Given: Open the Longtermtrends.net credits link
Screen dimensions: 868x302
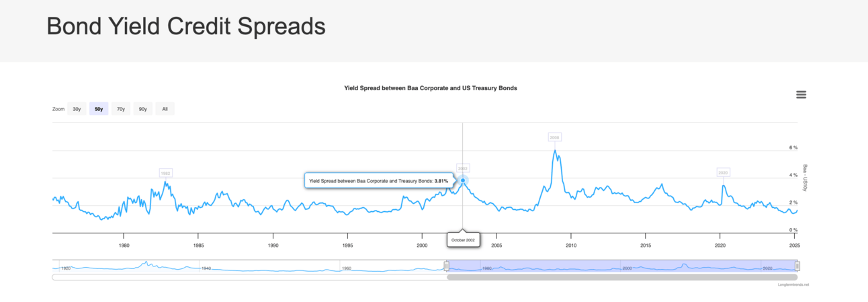Looking at the screenshot, I should coord(793,285).
